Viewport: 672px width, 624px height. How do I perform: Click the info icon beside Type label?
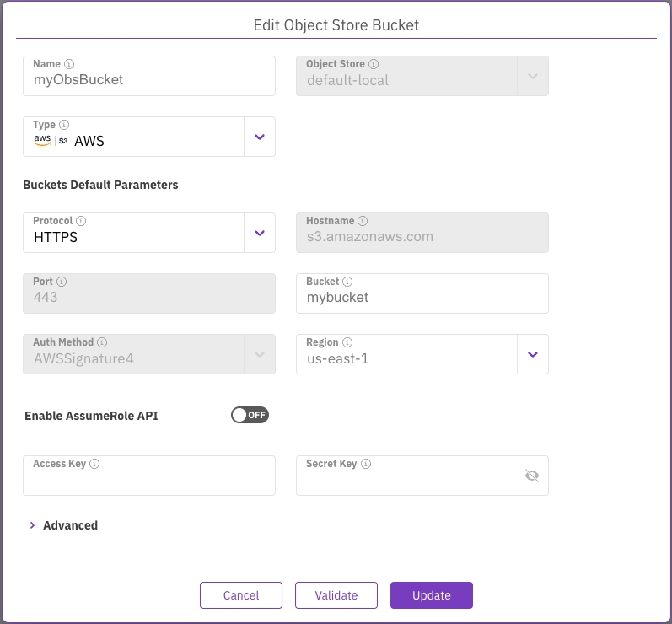click(x=64, y=125)
